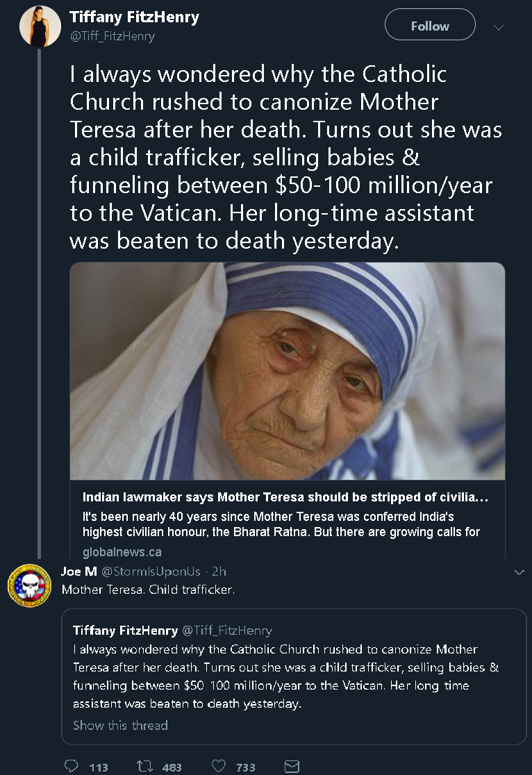Open Joe M's skull avatar profile
The height and width of the screenshot is (775, 532).
(29, 585)
